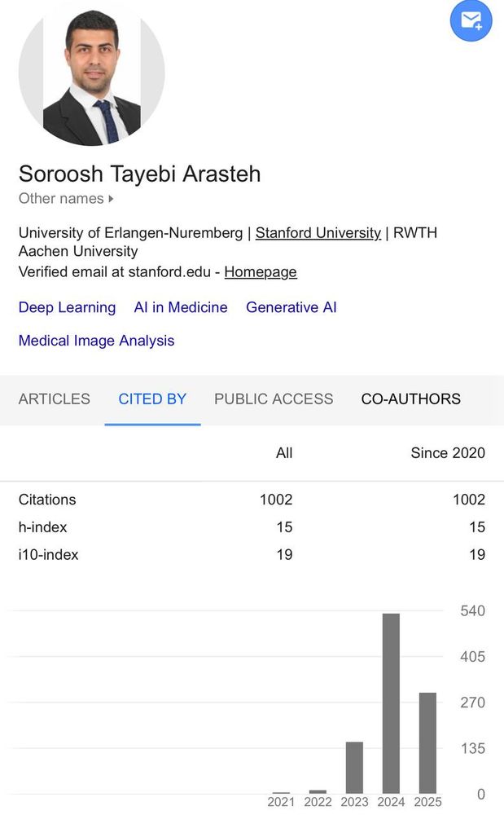The width and height of the screenshot is (504, 815).
Task: Select the Deep Learning interest tag
Action: [67, 308]
